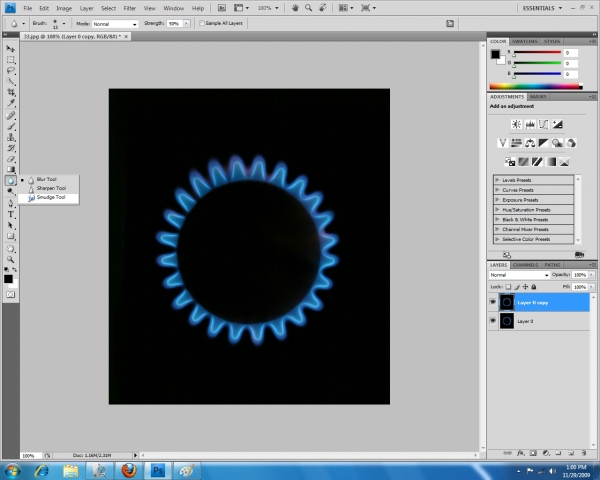Hide the Layer 0 layer
Image resolution: width=600 pixels, height=480 pixels.
492,321
